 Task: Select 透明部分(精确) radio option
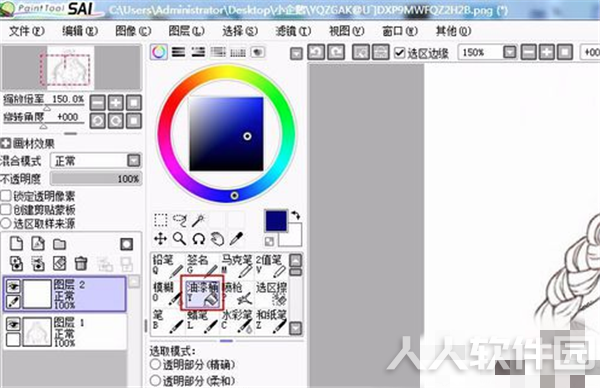coord(155,364)
